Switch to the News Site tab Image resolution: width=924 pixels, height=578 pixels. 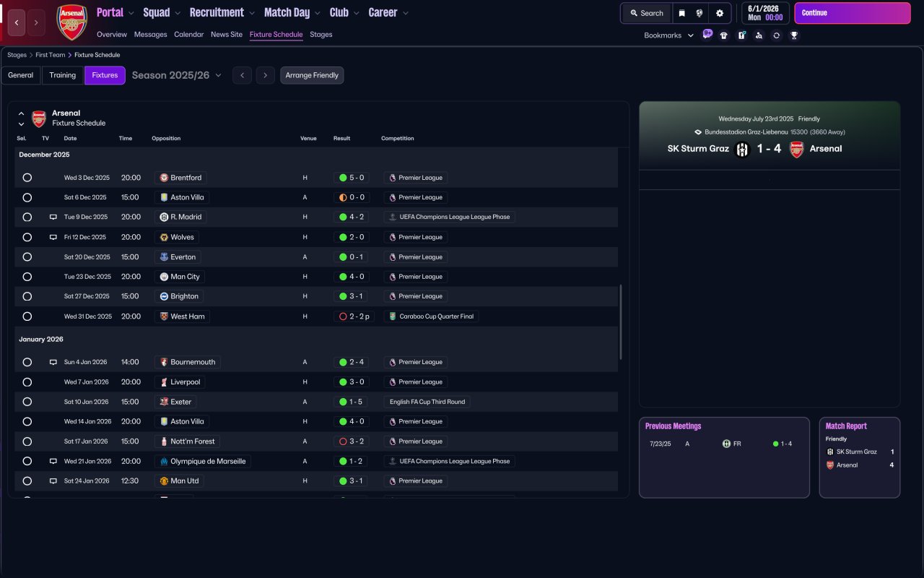(227, 35)
